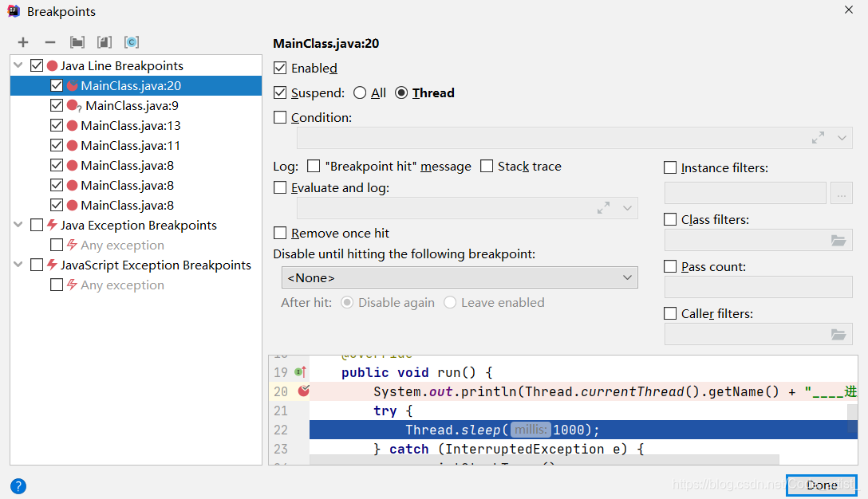This screenshot has width=868, height=499.
Task: Browse Class filters with the folder icon
Action: (838, 240)
